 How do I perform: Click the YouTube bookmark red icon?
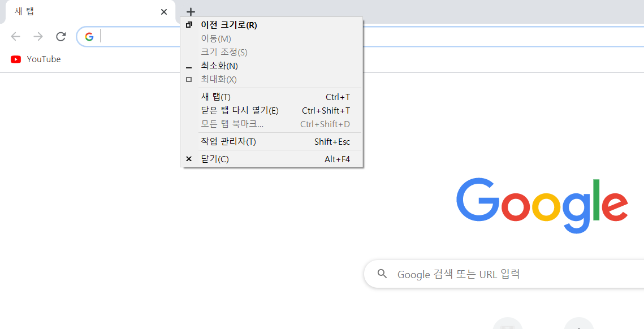click(x=16, y=59)
